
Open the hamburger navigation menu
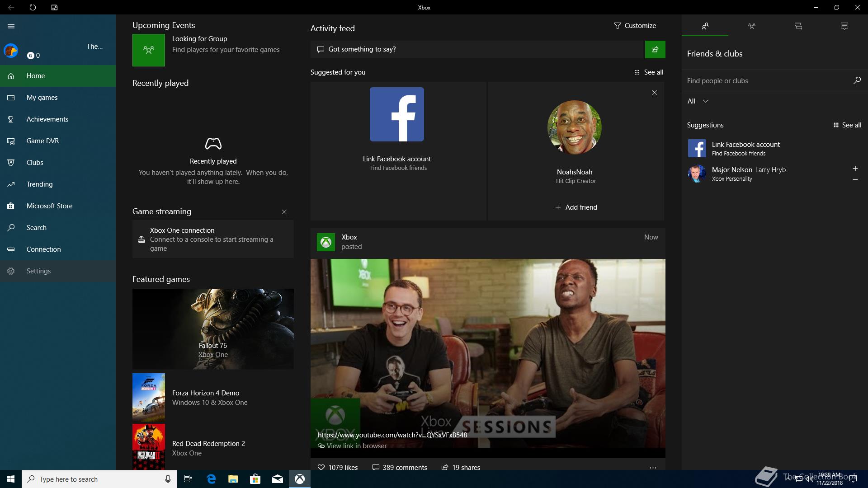coord(11,26)
